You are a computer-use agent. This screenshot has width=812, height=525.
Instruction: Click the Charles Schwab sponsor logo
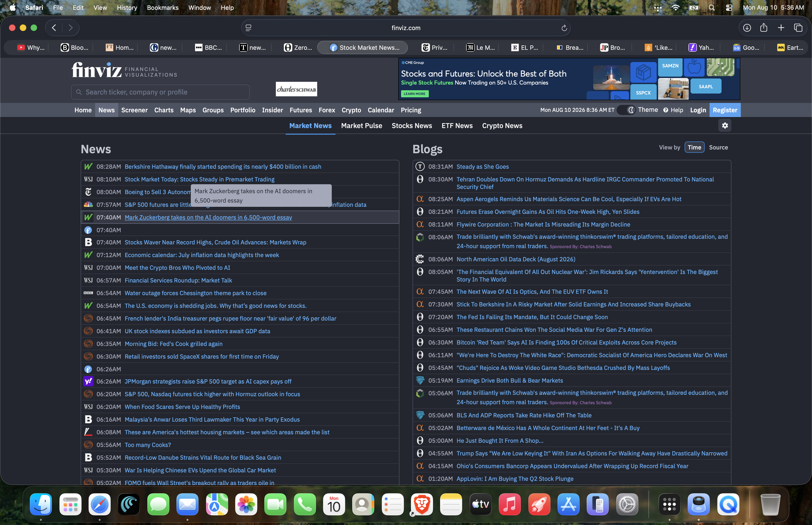[296, 89]
